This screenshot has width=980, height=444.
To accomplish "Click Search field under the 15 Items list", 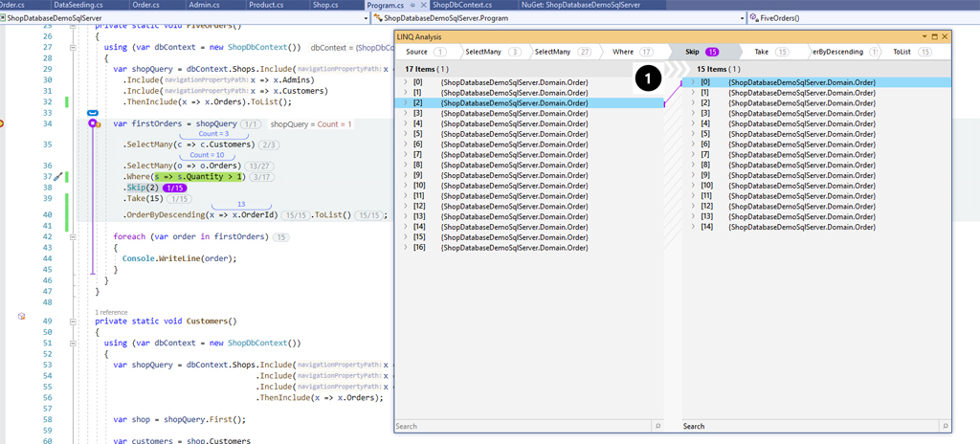I will pos(812,426).
